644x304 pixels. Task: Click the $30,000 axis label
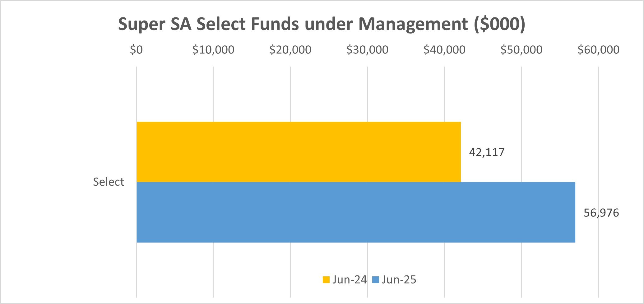(x=367, y=50)
